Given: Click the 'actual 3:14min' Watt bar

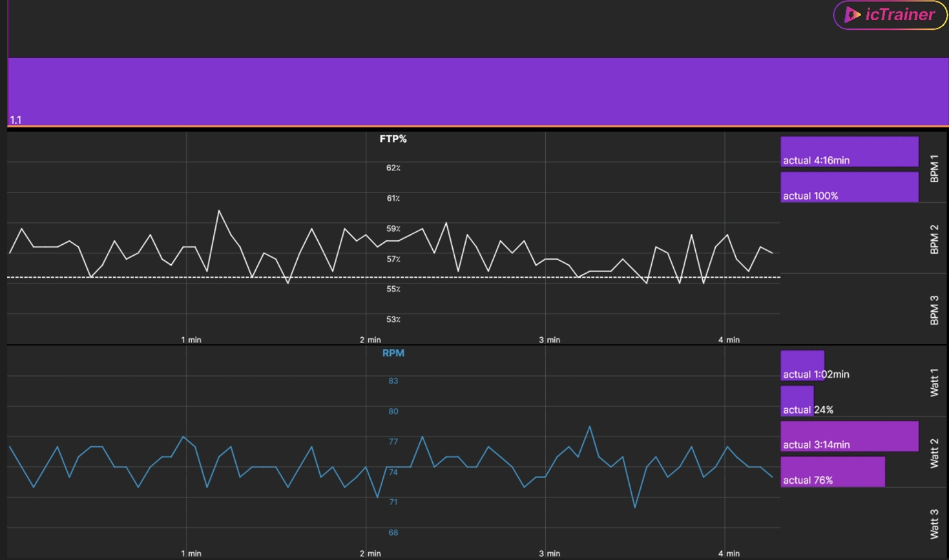Looking at the screenshot, I should point(850,437).
